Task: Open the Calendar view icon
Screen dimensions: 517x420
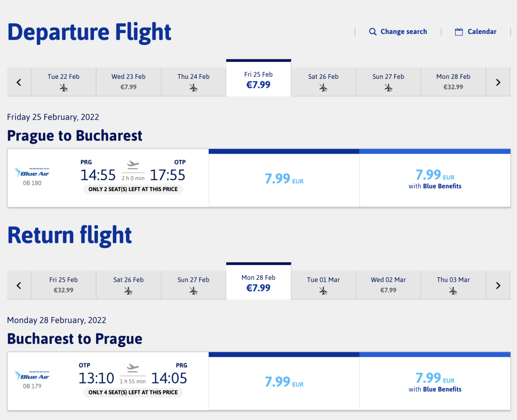Action: [x=459, y=32]
